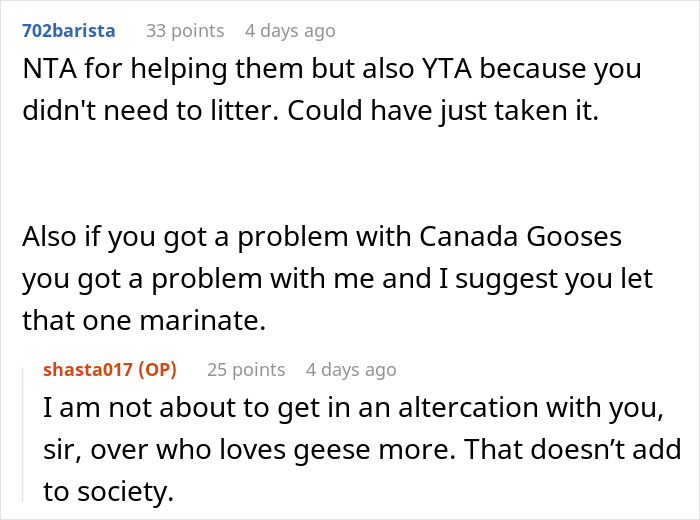The image size is (700, 520).
Task: Click the word society in the reply
Action: coord(125,492)
